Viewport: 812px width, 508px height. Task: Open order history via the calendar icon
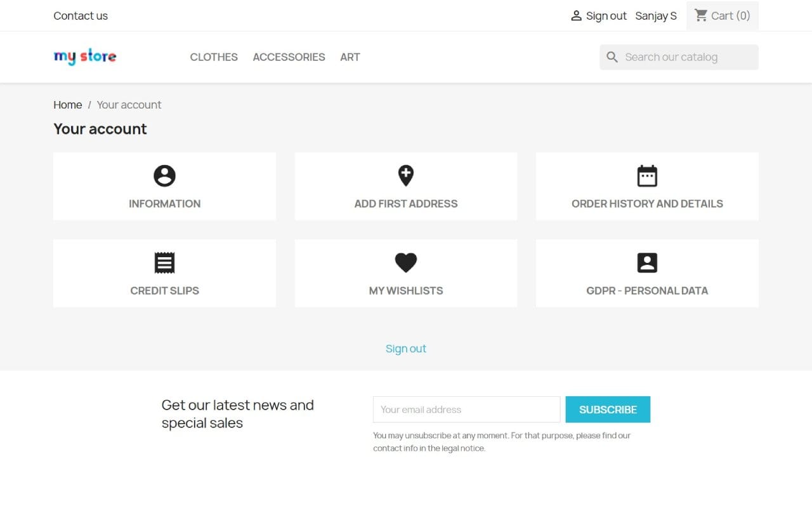(646, 176)
